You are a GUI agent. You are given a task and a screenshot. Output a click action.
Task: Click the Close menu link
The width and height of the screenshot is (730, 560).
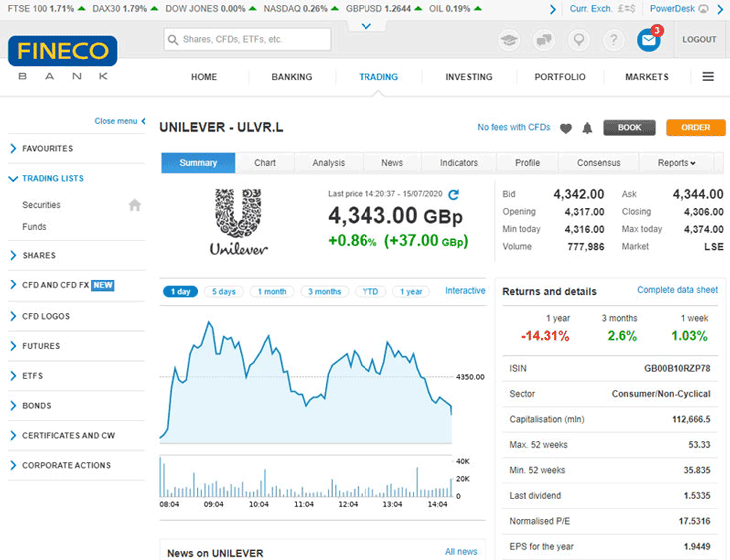pos(120,121)
